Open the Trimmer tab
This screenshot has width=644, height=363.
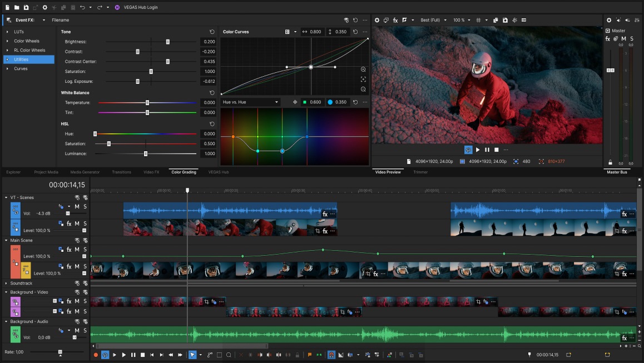pyautogui.click(x=421, y=172)
